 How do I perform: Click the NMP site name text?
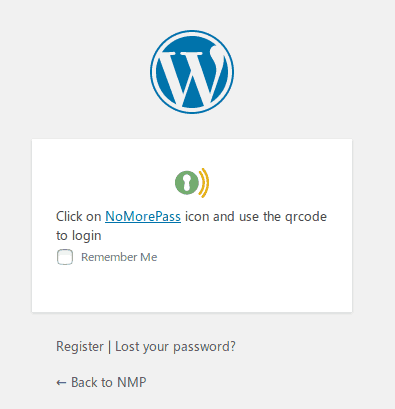131,383
